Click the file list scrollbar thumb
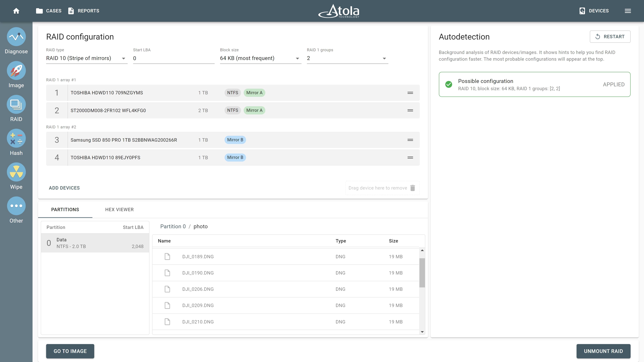644x362 pixels. [422, 273]
